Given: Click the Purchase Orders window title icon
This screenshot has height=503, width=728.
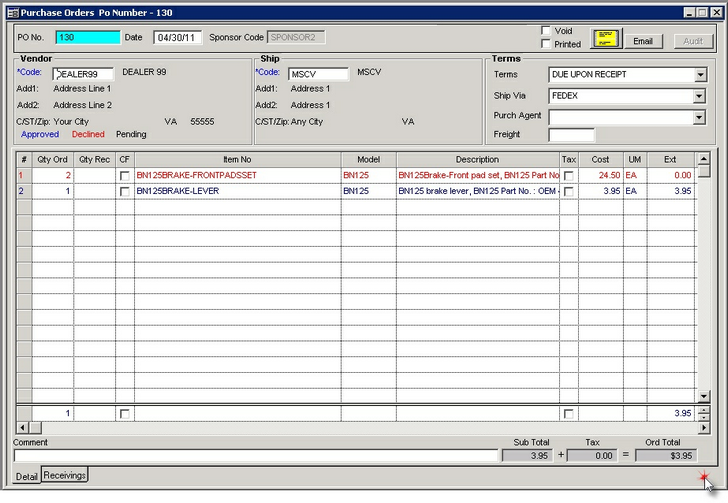Looking at the screenshot, I should (11, 11).
